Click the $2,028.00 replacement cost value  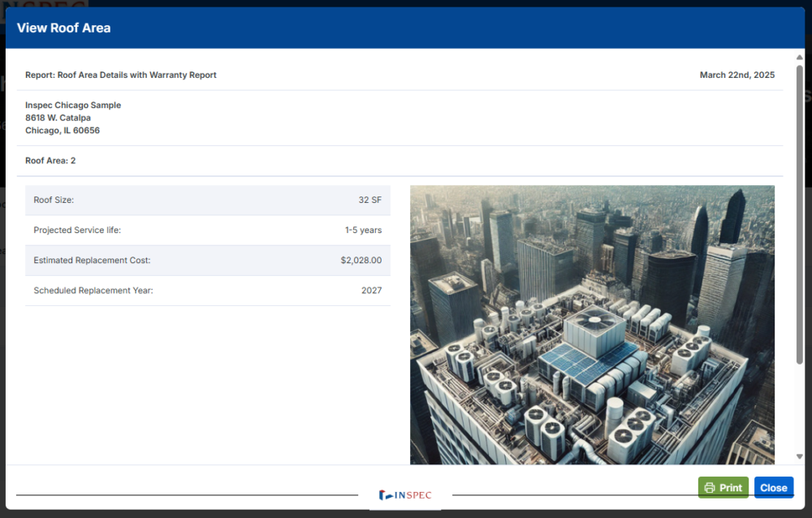pos(361,261)
